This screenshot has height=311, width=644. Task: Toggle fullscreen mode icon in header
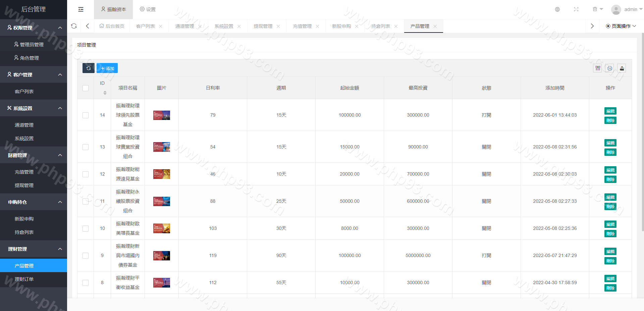point(576,9)
